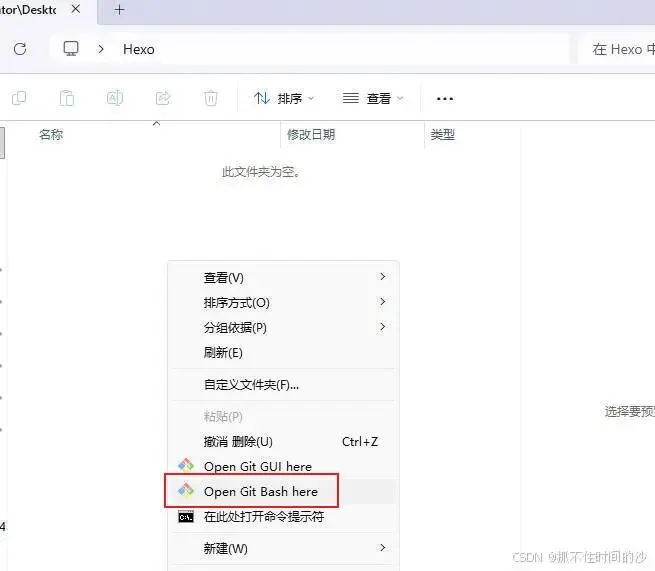Open 分组依据(P) submenu in context menu
This screenshot has width=655, height=571.
point(283,327)
